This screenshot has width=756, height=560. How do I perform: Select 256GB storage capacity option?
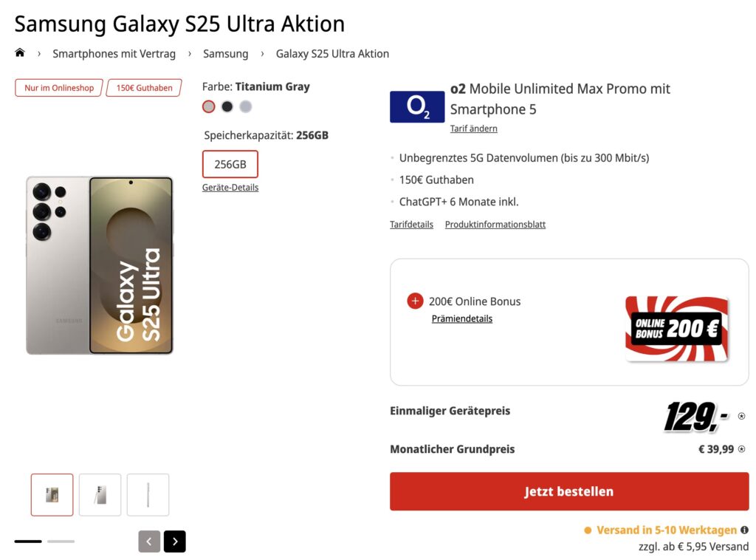click(230, 164)
